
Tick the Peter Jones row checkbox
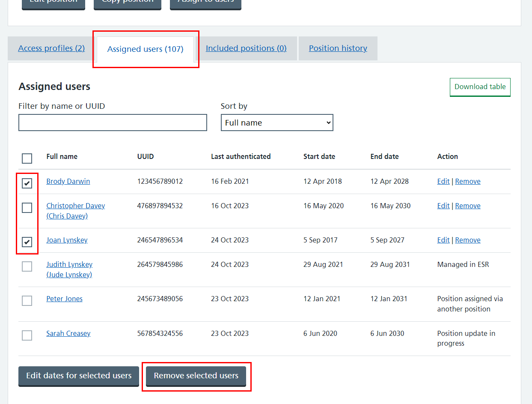tap(27, 301)
